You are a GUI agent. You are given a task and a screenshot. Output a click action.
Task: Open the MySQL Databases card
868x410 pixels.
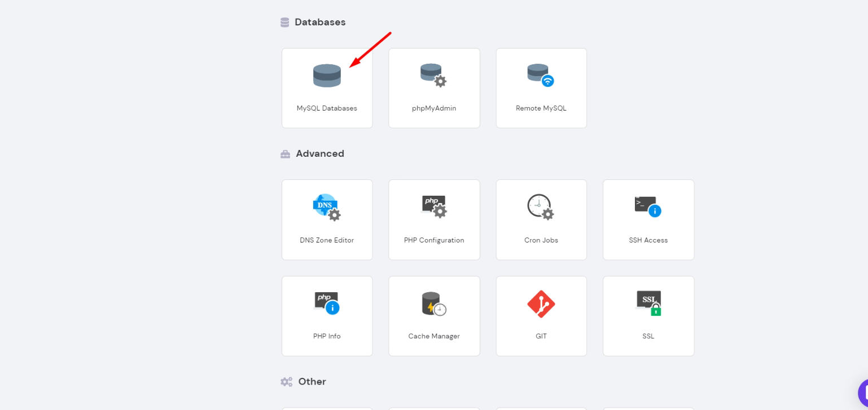pos(327,88)
